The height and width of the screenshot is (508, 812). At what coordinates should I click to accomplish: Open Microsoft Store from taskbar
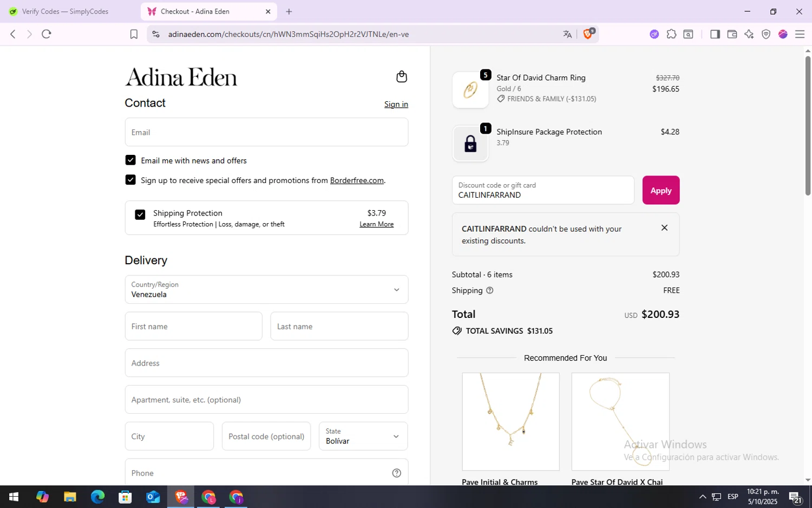tap(125, 497)
